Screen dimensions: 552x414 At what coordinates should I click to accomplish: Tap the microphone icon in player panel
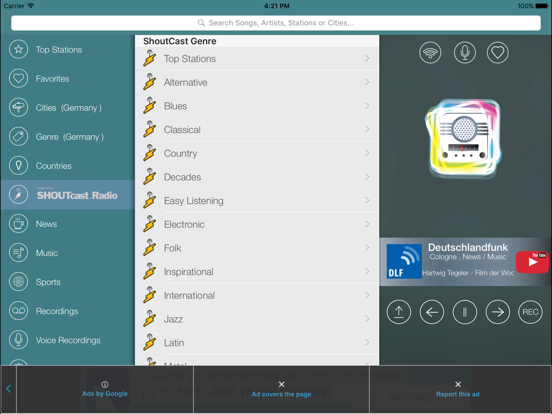pyautogui.click(x=464, y=52)
